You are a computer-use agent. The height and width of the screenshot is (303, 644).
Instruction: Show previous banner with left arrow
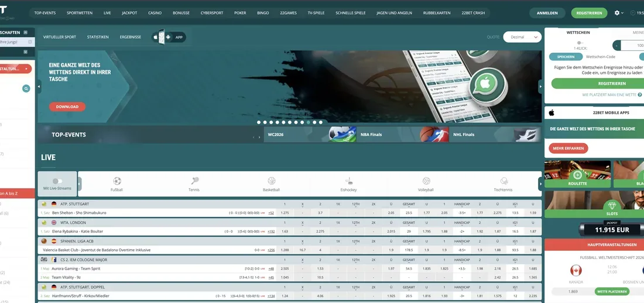point(39,87)
